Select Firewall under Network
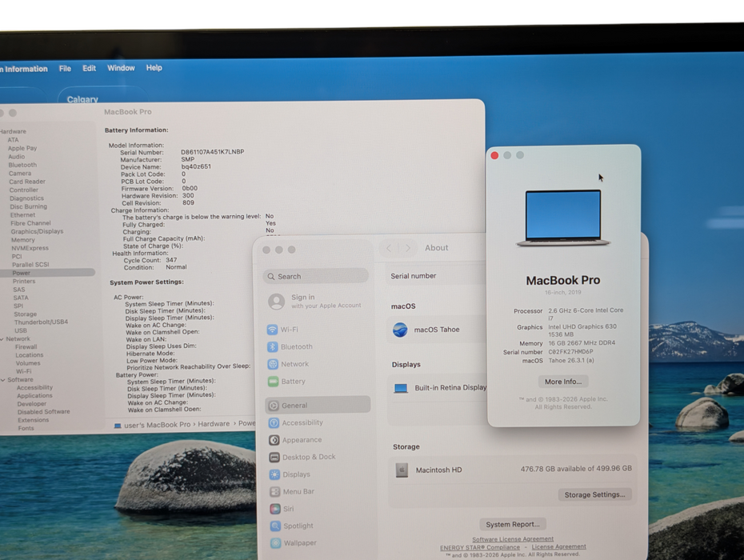Viewport: 744px width, 560px height. pyautogui.click(x=26, y=347)
